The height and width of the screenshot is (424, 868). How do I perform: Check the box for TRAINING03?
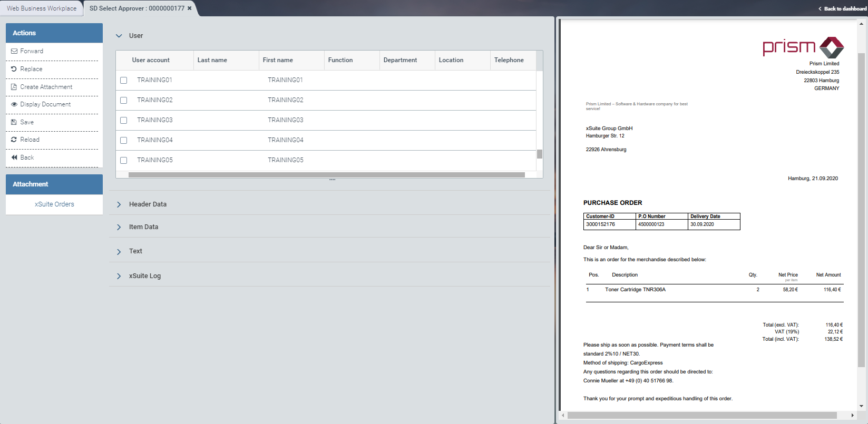click(x=124, y=120)
